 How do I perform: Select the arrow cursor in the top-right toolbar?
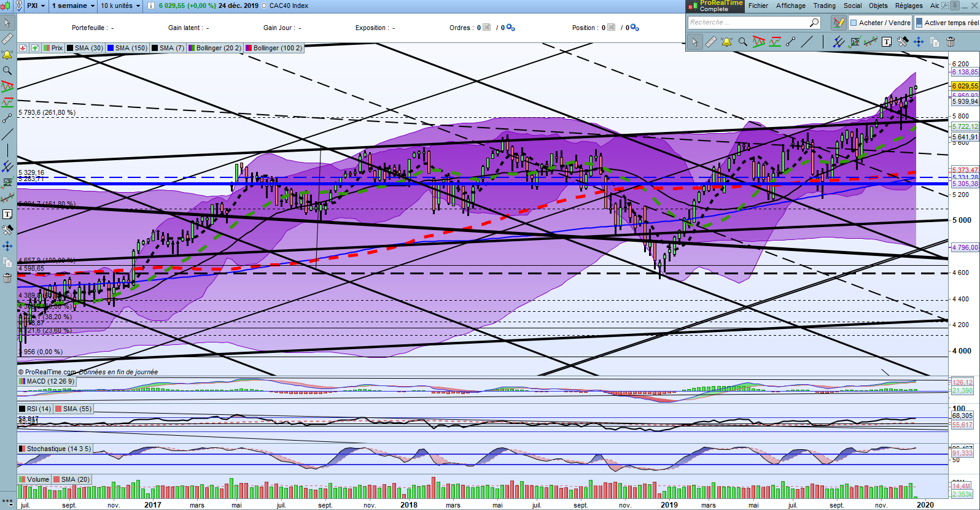694,42
